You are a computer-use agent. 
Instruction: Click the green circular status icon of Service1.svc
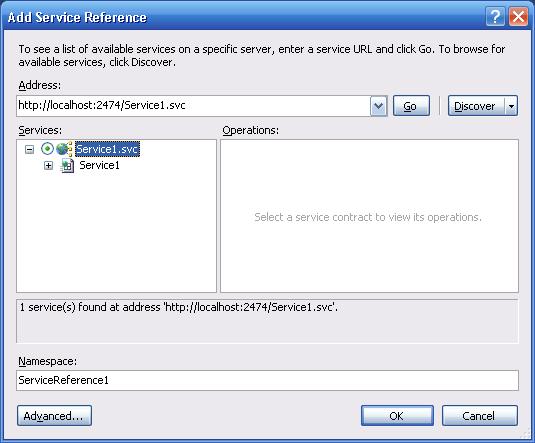click(47, 148)
